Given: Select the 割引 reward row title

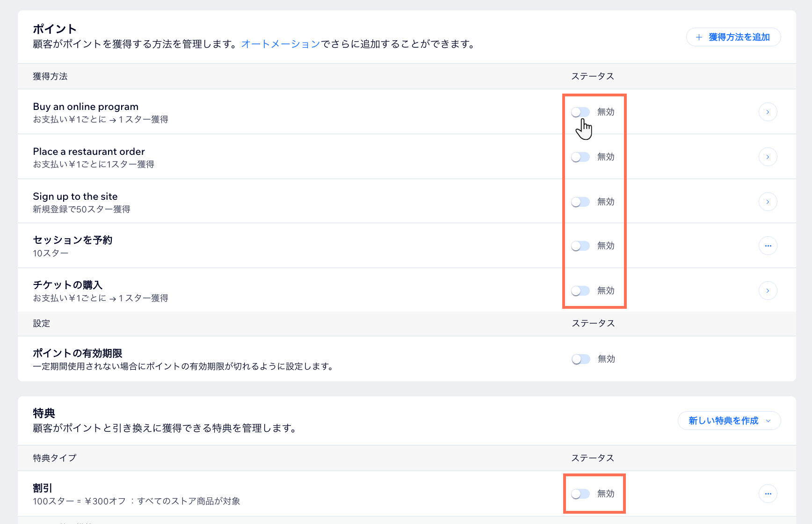Looking at the screenshot, I should [x=43, y=488].
